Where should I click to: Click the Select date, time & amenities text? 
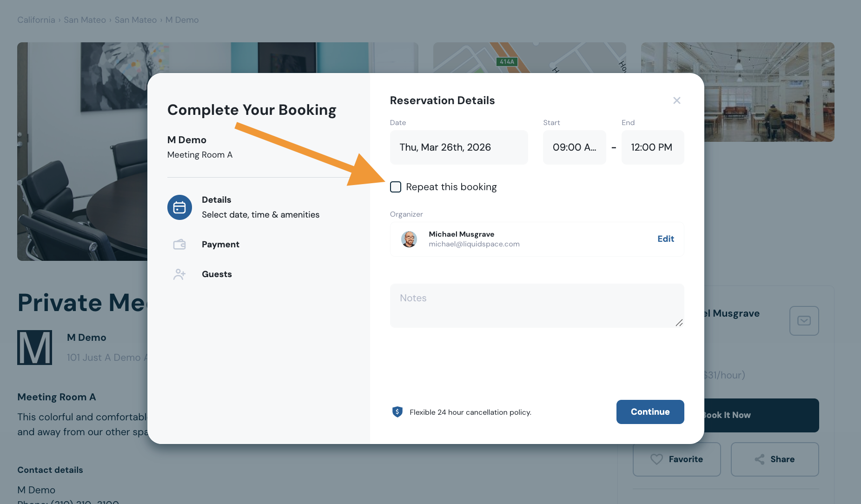coord(260,215)
